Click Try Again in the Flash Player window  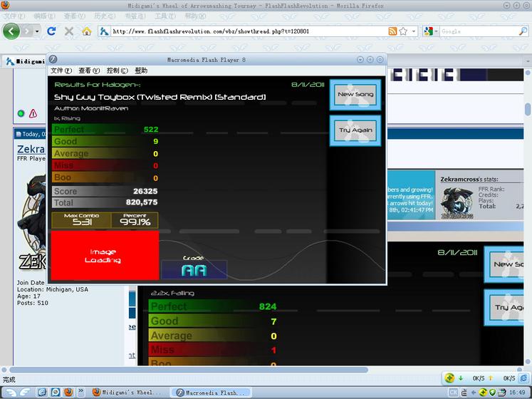coord(355,130)
